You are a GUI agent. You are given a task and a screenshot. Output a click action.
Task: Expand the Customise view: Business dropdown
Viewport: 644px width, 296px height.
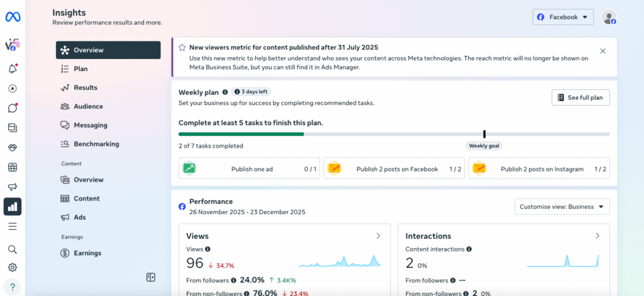click(x=562, y=207)
